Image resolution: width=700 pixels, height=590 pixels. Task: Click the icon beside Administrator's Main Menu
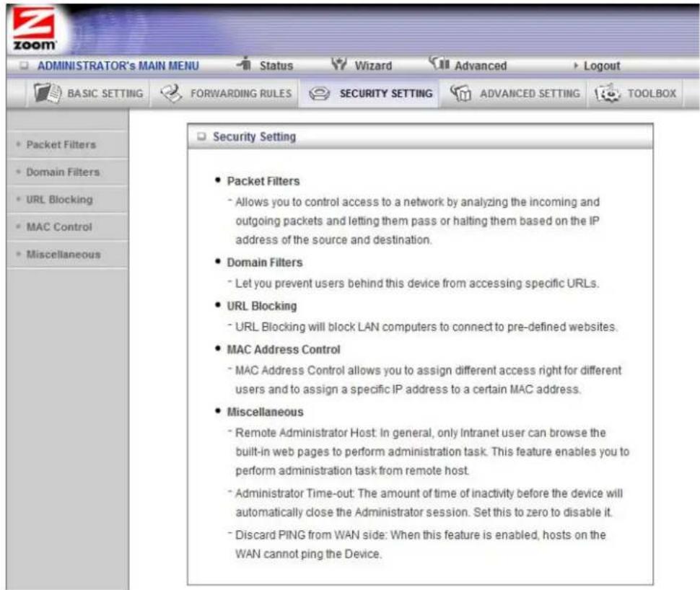coord(24,66)
